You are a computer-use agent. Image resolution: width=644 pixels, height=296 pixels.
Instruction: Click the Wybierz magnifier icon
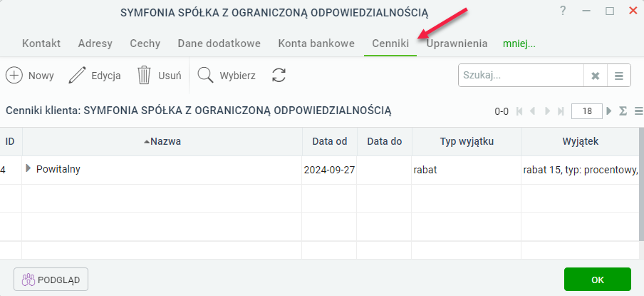pos(205,75)
